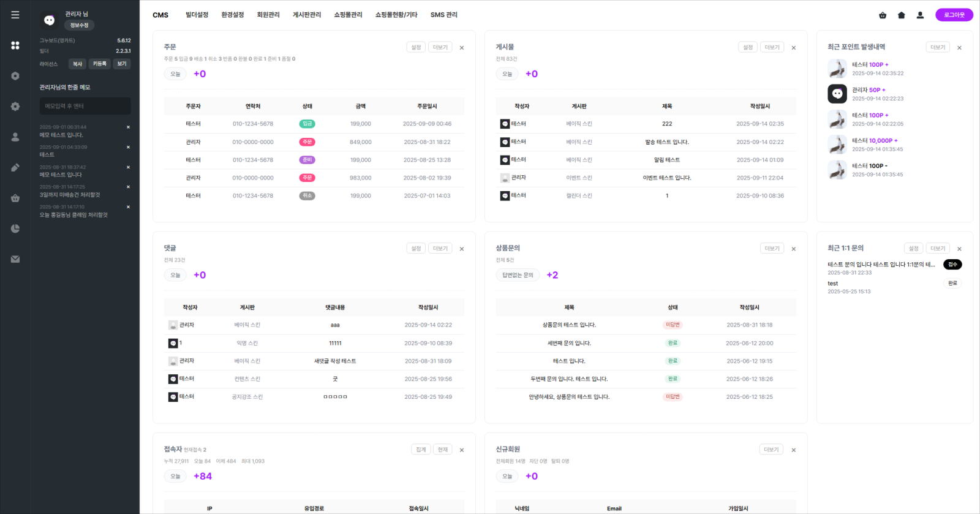Image resolution: width=980 pixels, height=514 pixels.
Task: Click the purple 로그아웃 button
Action: coord(954,15)
